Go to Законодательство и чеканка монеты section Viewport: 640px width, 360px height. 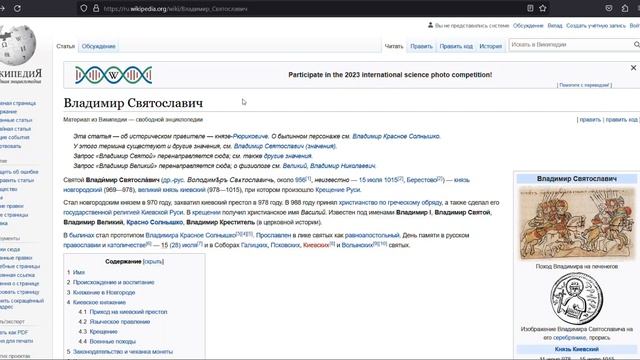(x=122, y=351)
